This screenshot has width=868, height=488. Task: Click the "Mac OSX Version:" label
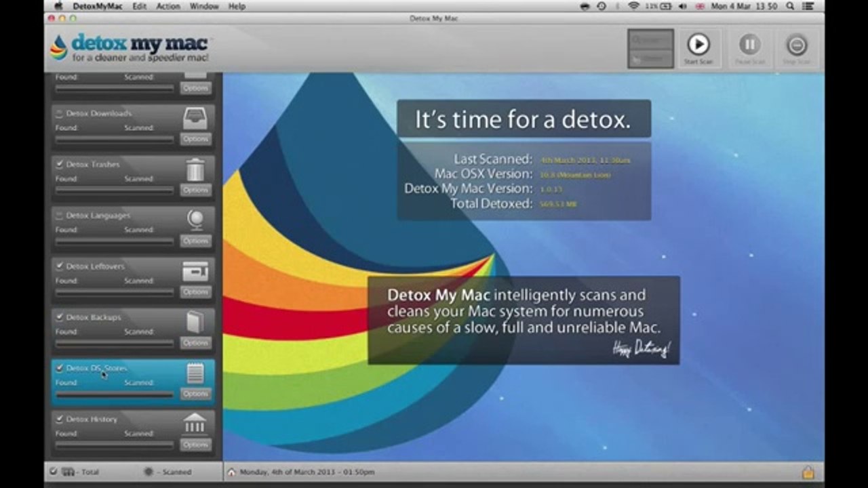point(484,174)
